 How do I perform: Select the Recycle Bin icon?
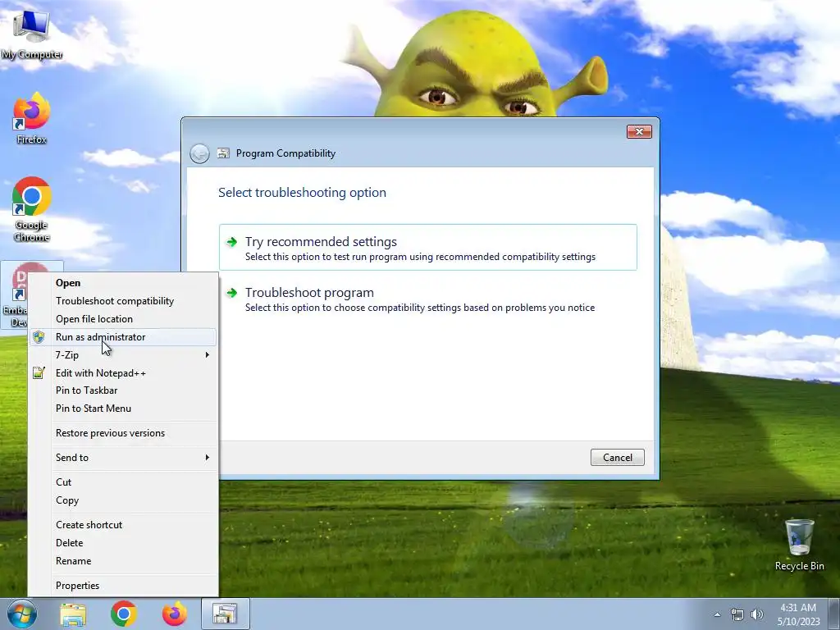tap(799, 545)
